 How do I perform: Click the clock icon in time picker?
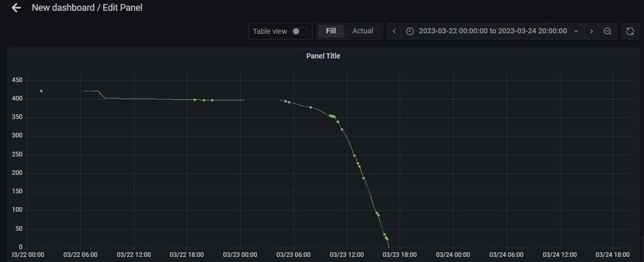(410, 31)
